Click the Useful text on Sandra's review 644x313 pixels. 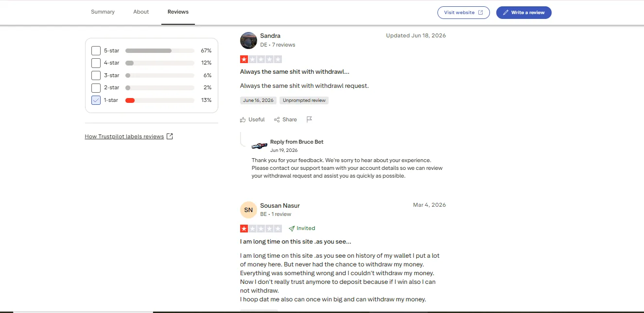[257, 119]
